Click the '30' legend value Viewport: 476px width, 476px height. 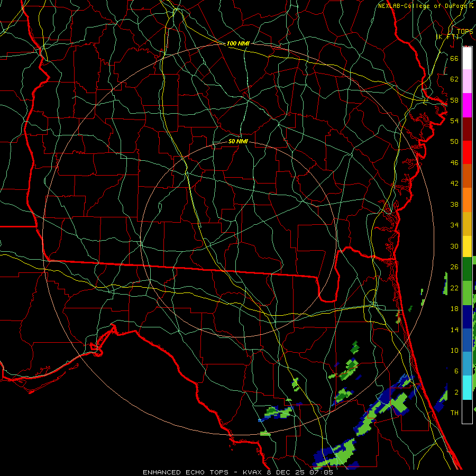[454, 246]
